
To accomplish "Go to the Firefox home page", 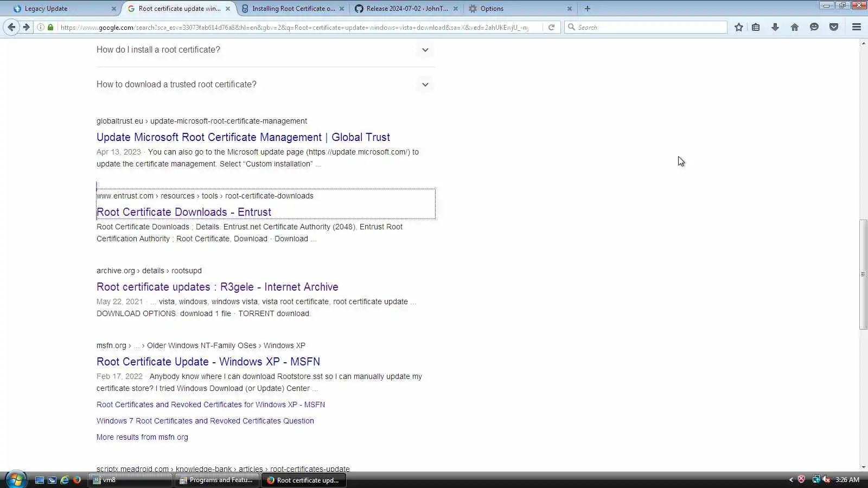I will pos(795,27).
